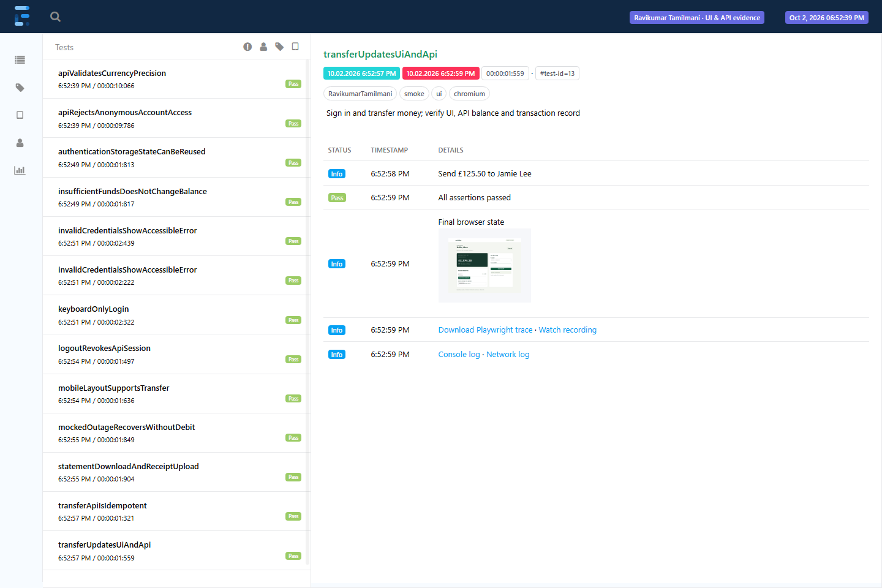Filter tests by author icon in Tests header

click(263, 47)
